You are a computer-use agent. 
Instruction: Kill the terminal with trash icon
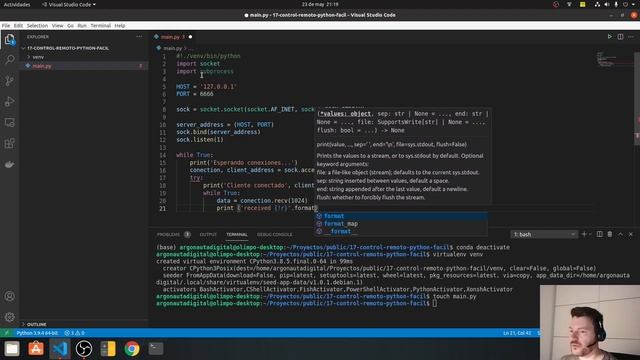[x=610, y=234]
